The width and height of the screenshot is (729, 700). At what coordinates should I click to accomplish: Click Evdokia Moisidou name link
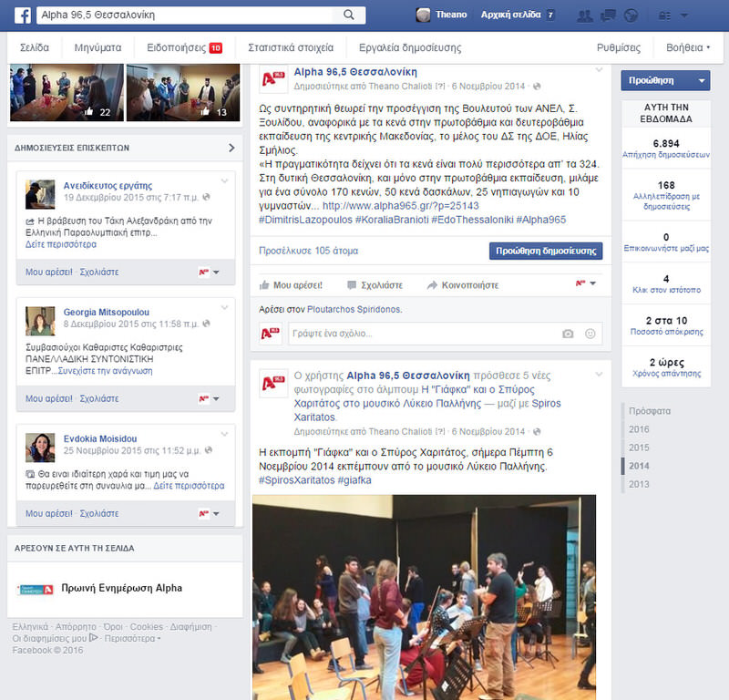(x=100, y=438)
